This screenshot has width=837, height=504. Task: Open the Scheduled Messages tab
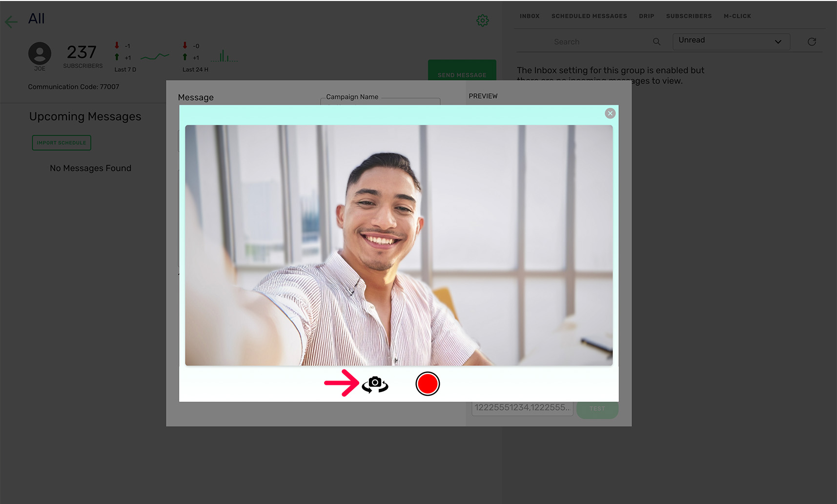tap(589, 16)
